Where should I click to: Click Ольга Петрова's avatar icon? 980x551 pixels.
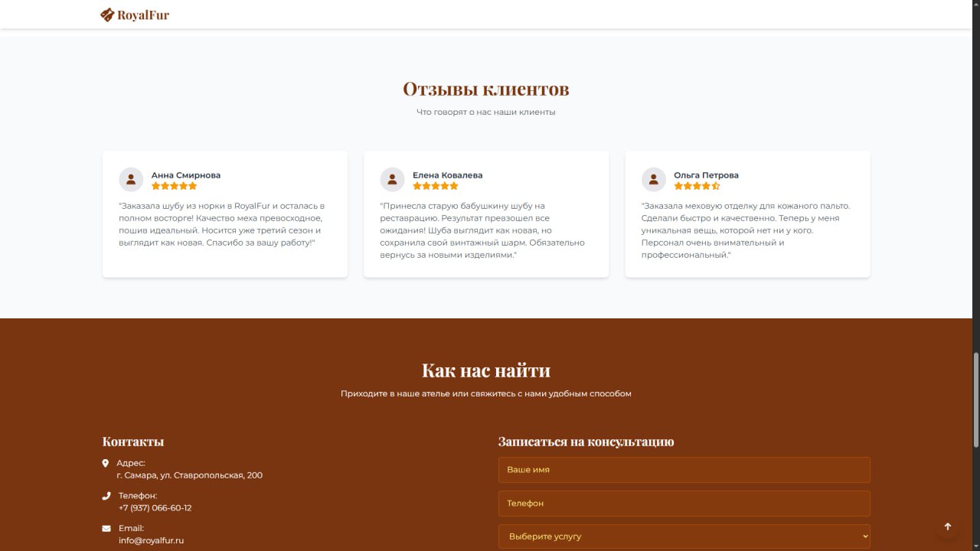click(x=653, y=180)
